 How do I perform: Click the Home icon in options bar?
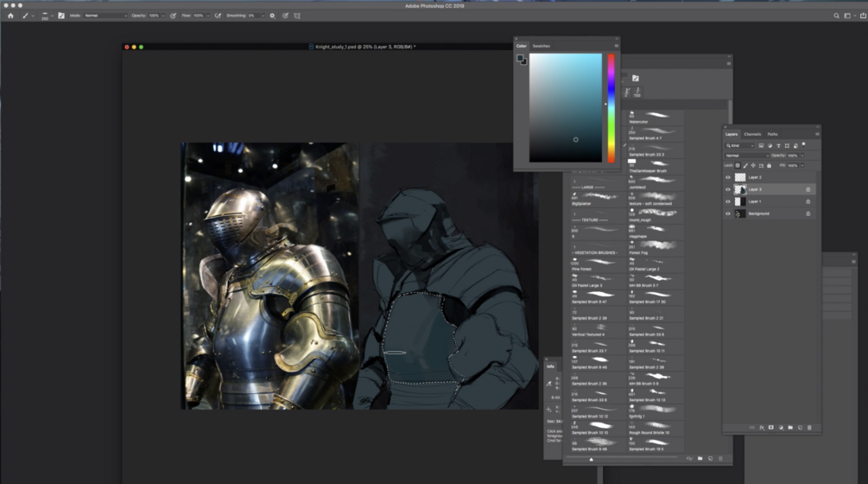(x=10, y=16)
